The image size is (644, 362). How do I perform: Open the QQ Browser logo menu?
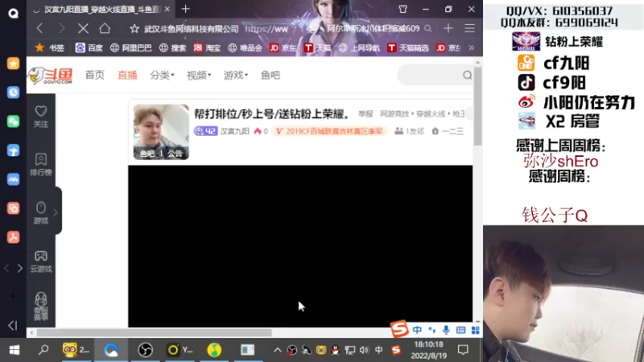(x=13, y=13)
